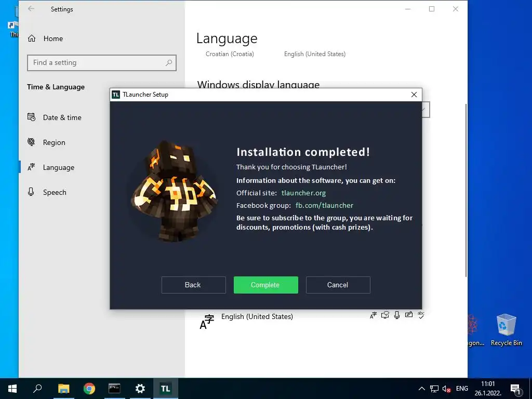Click the Settings back arrow

(x=31, y=9)
